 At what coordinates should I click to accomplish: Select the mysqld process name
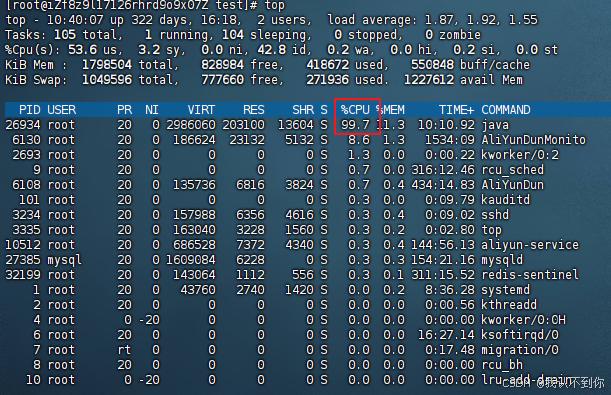[502, 260]
